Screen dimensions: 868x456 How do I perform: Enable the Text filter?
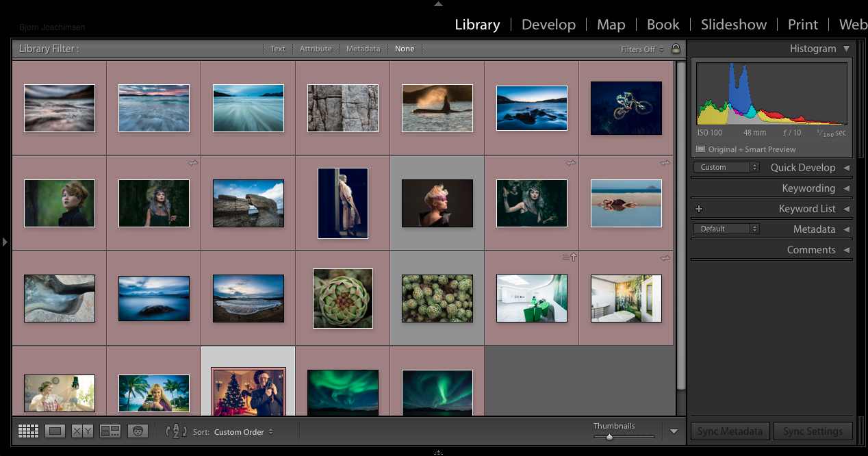tap(277, 49)
